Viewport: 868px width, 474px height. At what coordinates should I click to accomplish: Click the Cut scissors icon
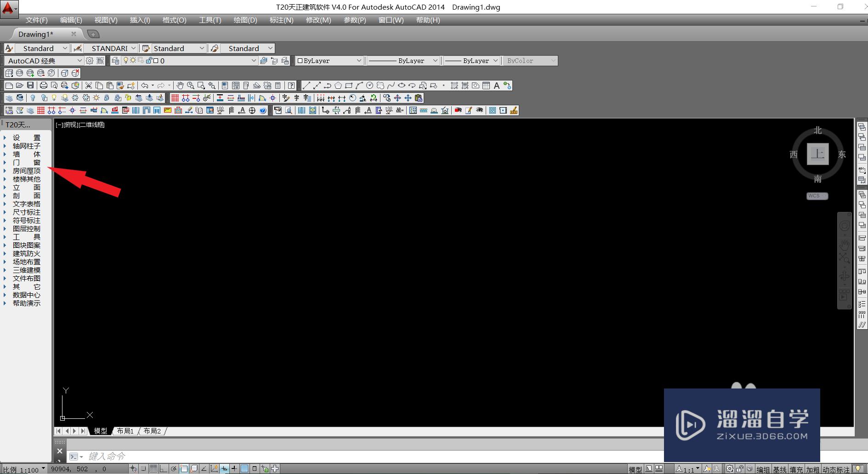point(89,86)
